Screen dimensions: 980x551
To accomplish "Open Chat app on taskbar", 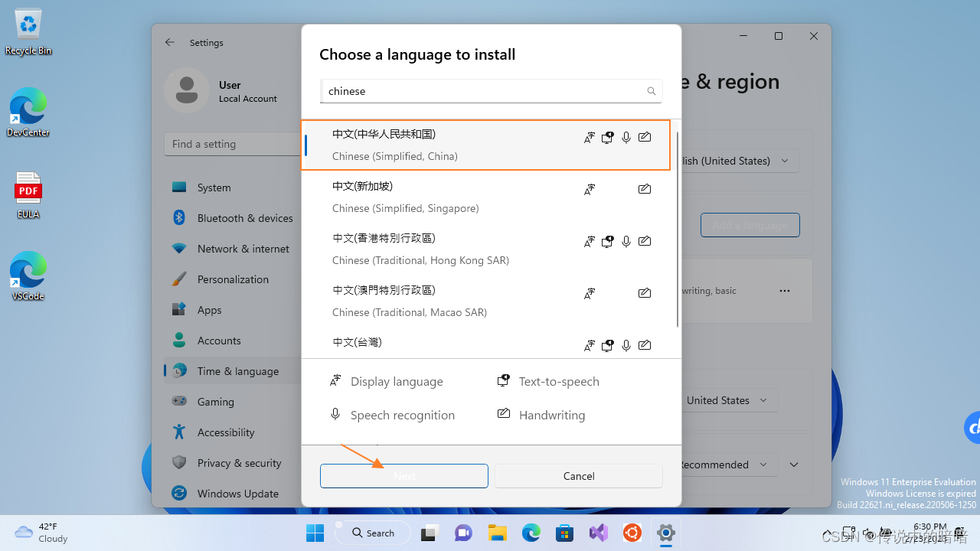I will point(463,533).
